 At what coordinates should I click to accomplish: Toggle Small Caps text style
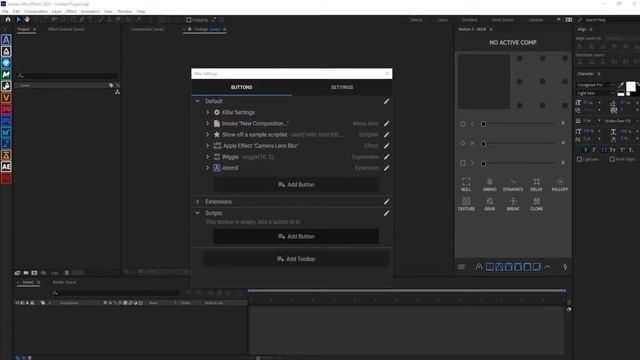pos(612,150)
